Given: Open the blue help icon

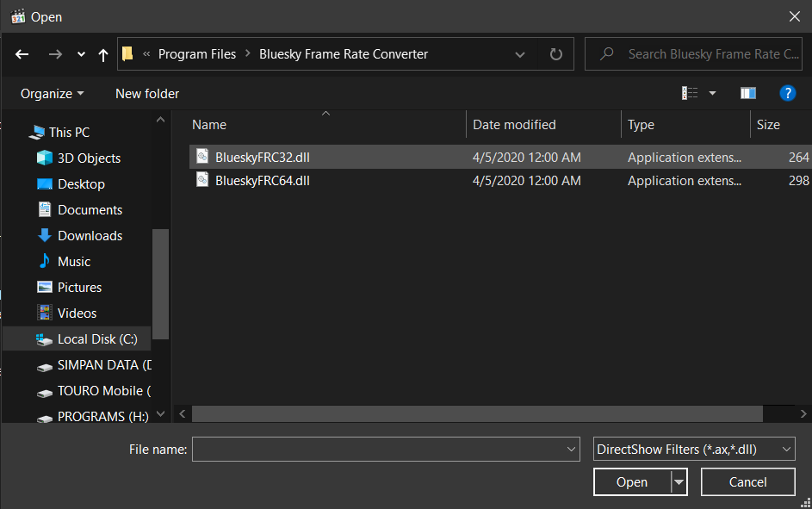Looking at the screenshot, I should click(x=787, y=93).
